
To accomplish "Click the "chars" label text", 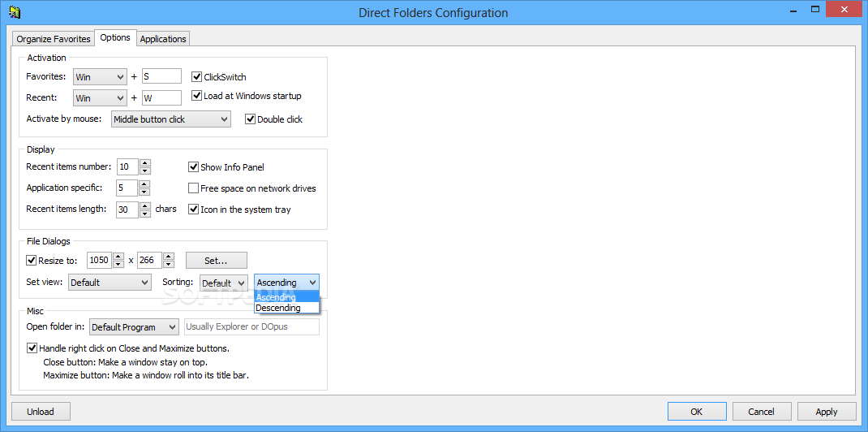I will tap(166, 209).
